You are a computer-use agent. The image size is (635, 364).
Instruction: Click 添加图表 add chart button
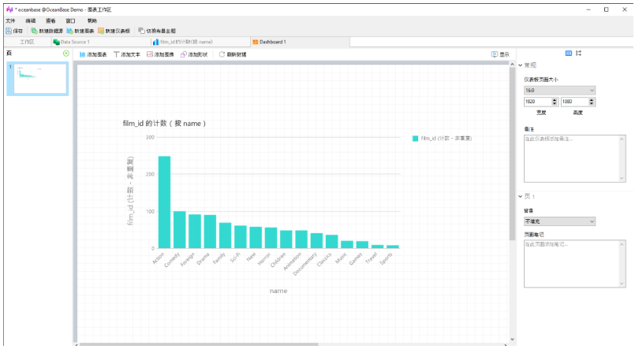point(93,54)
